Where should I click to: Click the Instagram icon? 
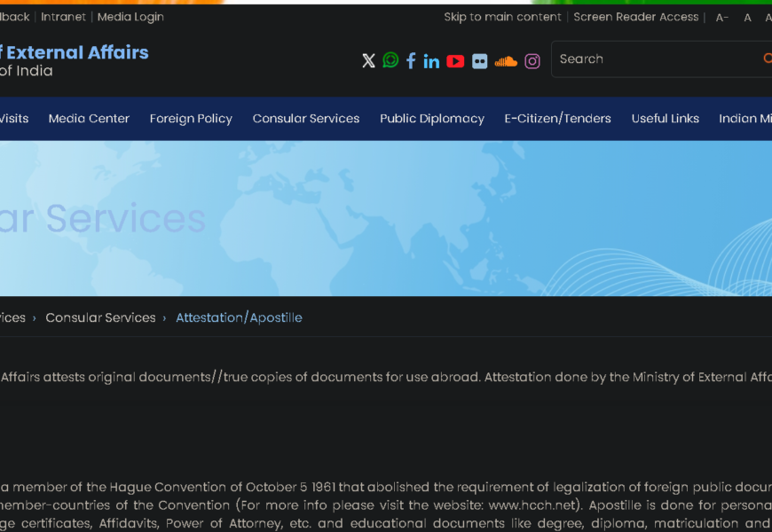coord(532,61)
